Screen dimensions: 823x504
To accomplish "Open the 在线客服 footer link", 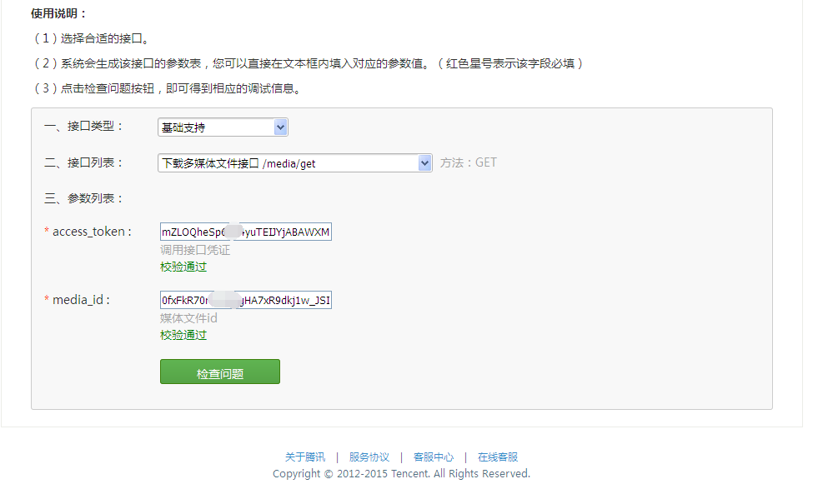I will tap(496, 457).
